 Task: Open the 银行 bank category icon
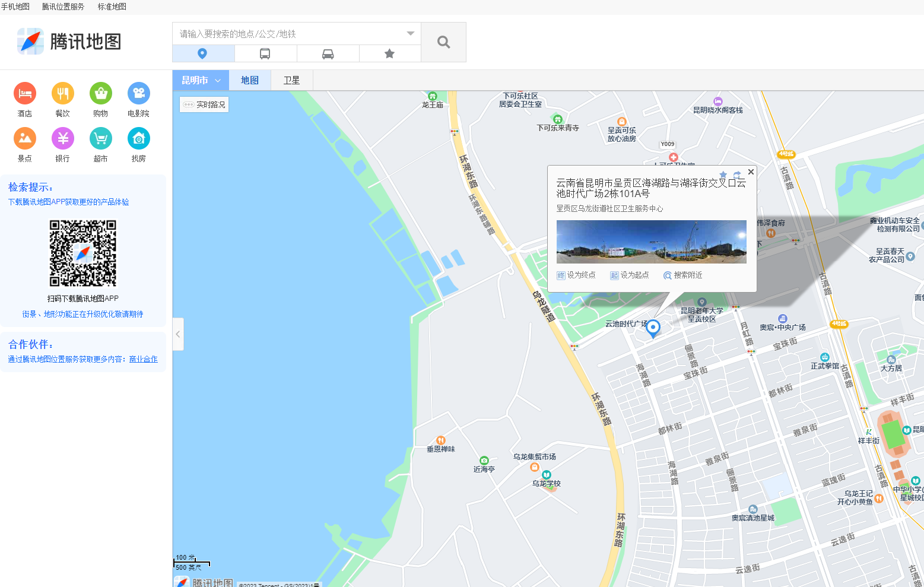(63, 138)
